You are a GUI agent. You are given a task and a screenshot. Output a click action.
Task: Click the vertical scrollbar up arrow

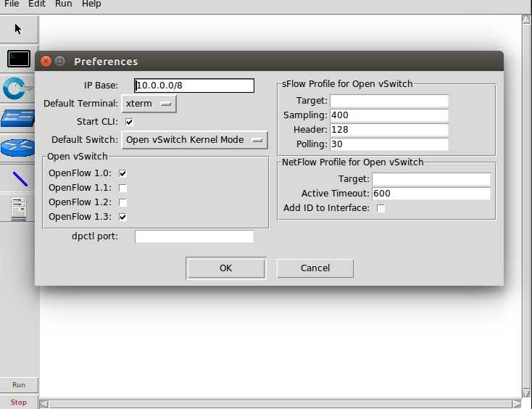click(526, 19)
